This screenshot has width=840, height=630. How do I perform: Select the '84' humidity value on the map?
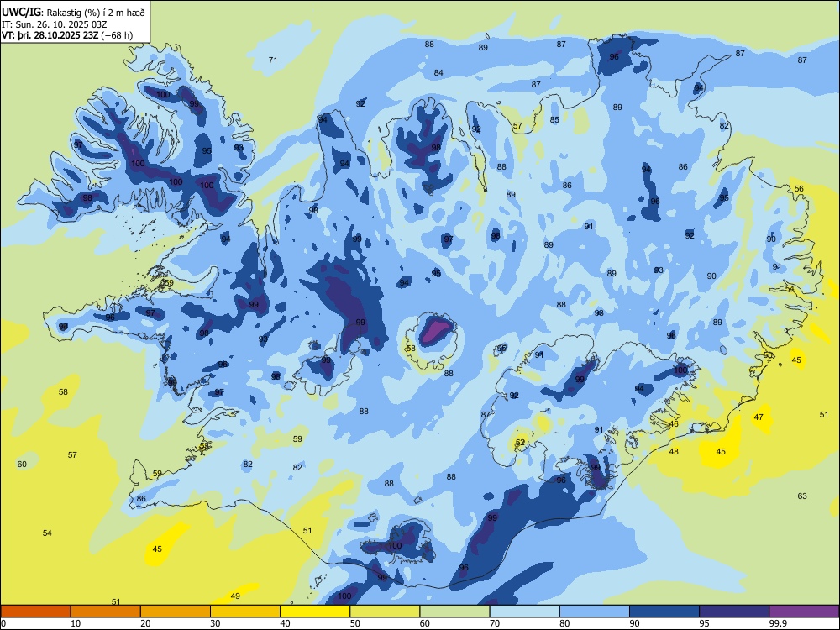pyautogui.click(x=438, y=73)
